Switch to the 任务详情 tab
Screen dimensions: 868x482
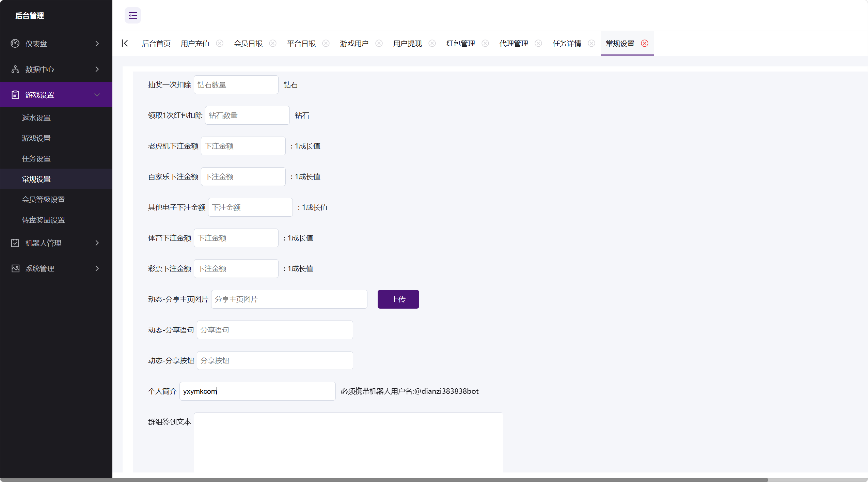click(x=567, y=44)
